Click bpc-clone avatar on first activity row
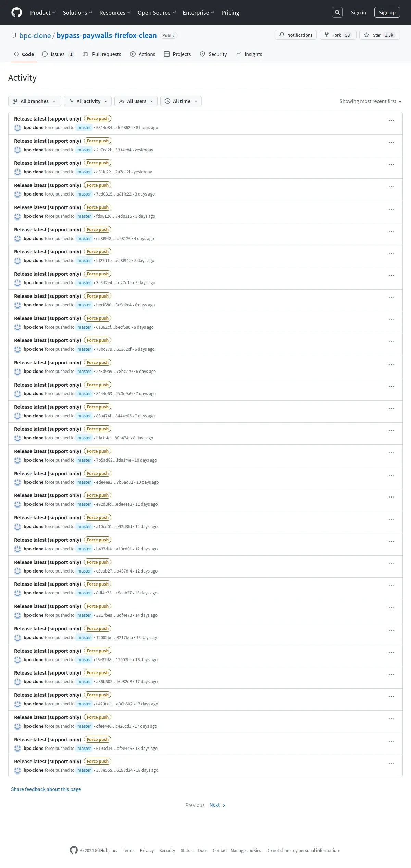 [17, 128]
